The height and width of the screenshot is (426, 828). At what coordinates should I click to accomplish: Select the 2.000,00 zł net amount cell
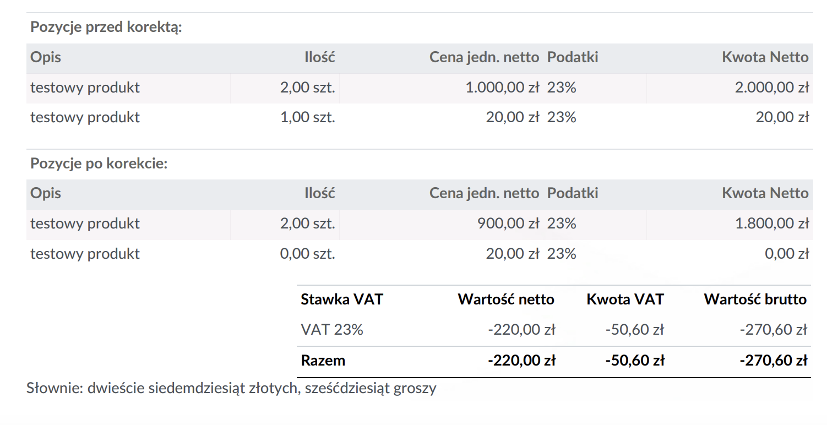pos(771,88)
